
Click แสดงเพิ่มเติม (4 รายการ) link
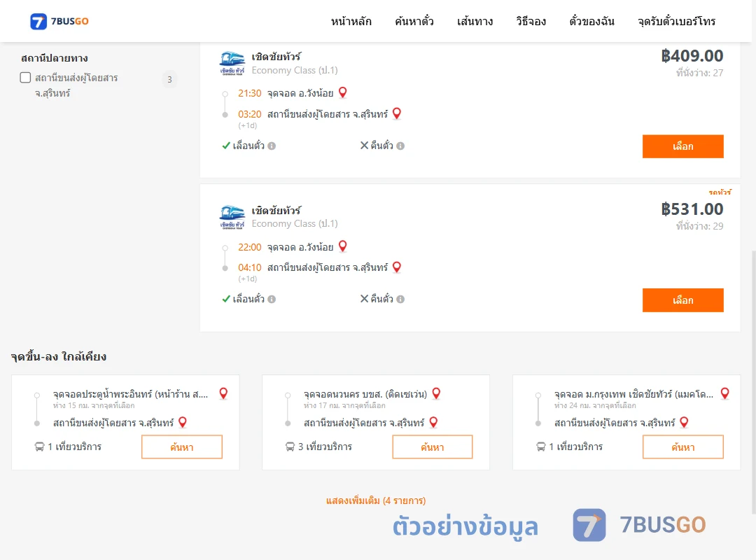click(376, 500)
